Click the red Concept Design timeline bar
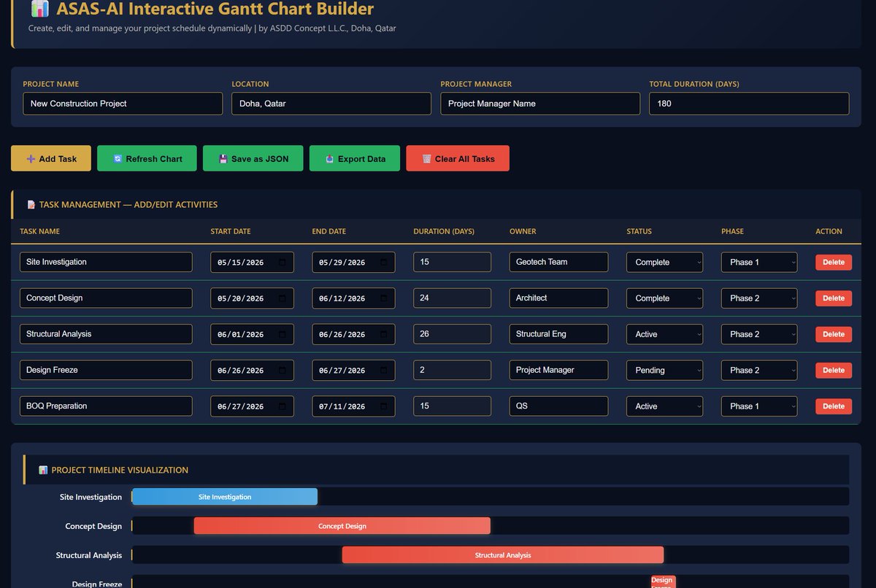This screenshot has height=588, width=876. [342, 526]
